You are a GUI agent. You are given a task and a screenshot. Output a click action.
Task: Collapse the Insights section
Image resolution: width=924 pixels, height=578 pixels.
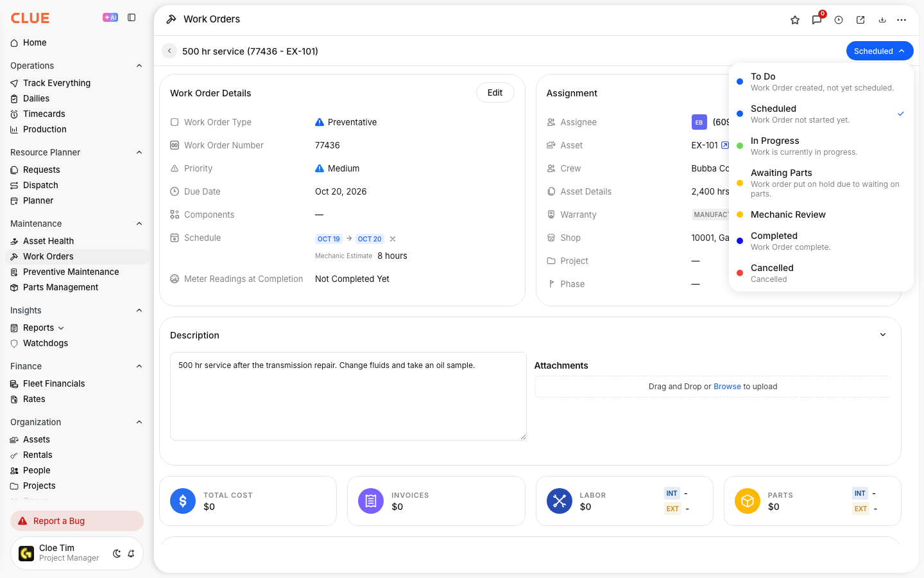(x=139, y=310)
